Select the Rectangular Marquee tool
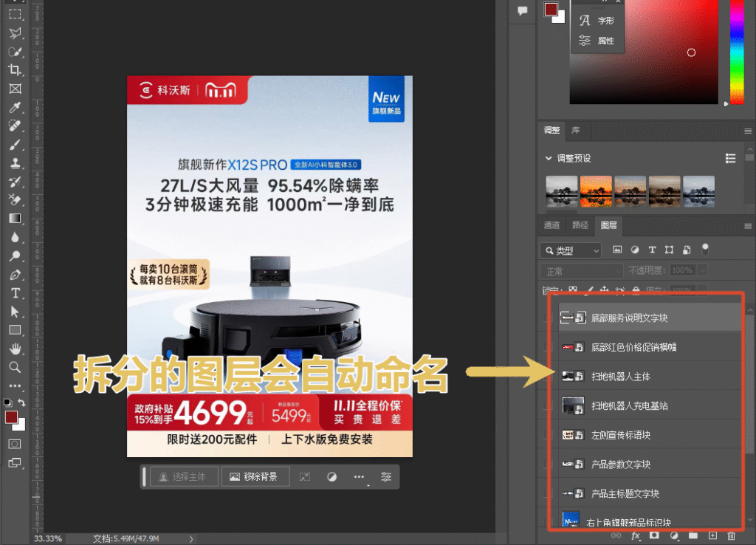The image size is (756, 545). click(15, 14)
